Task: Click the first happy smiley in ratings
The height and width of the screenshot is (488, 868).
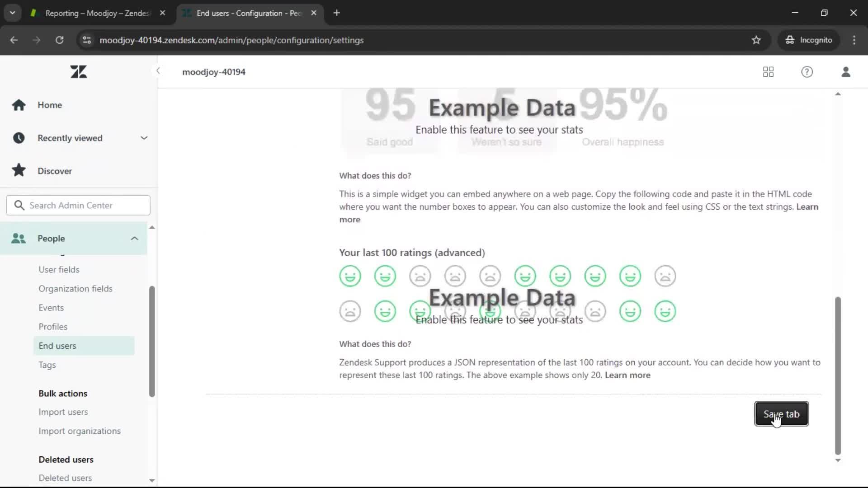Action: click(x=350, y=276)
